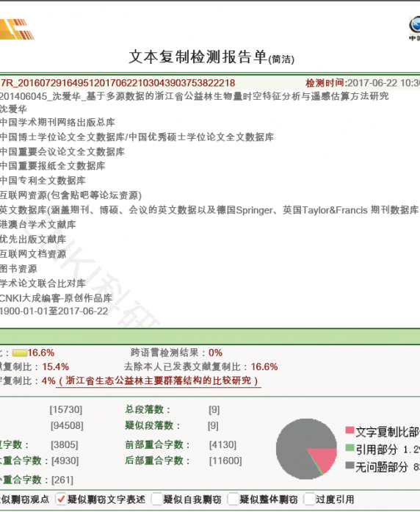Image resolution: width=420 pixels, height=512 pixels.
Task: Click the value [94508]
Action: point(67,426)
